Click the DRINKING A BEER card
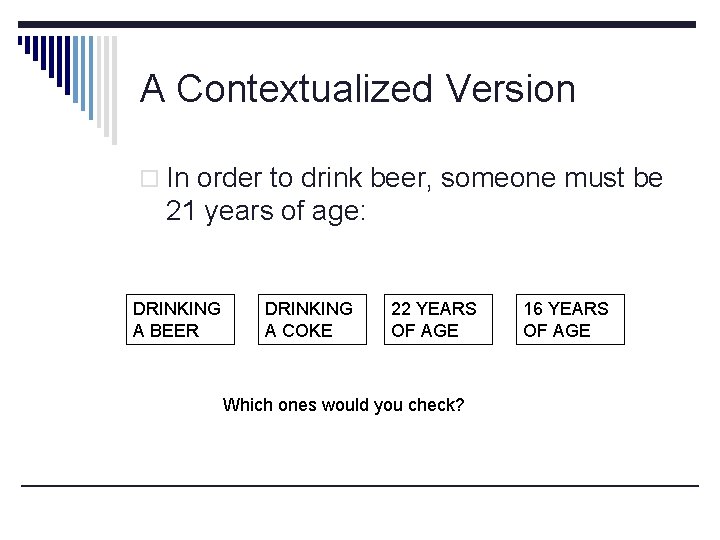Viewport: 720px width, 540px height. (180, 319)
